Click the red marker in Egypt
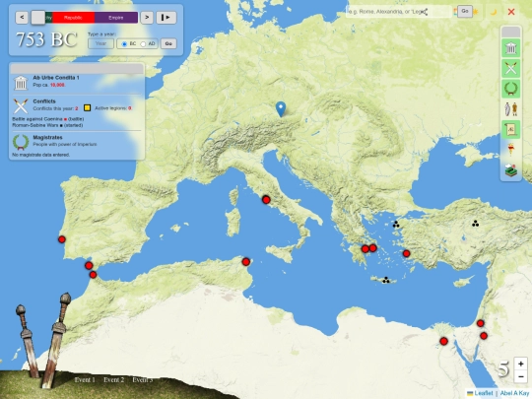 point(443,341)
